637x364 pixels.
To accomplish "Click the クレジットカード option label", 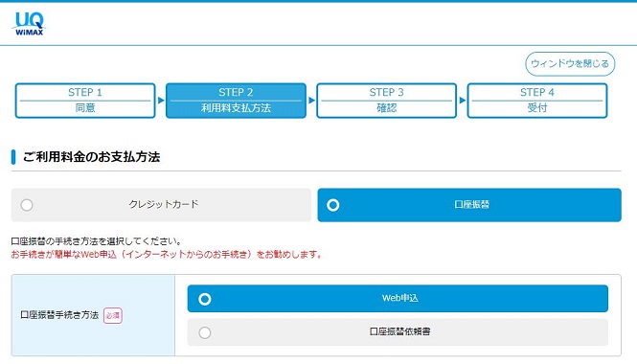I will click(x=163, y=204).
